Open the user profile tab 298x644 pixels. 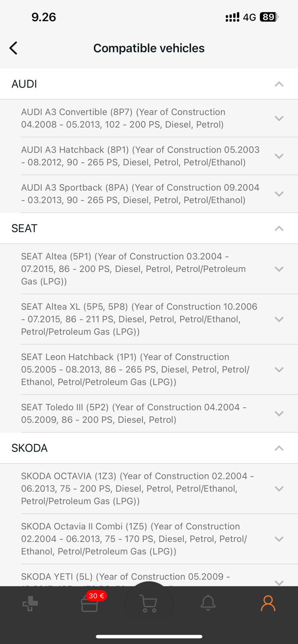coord(268,603)
